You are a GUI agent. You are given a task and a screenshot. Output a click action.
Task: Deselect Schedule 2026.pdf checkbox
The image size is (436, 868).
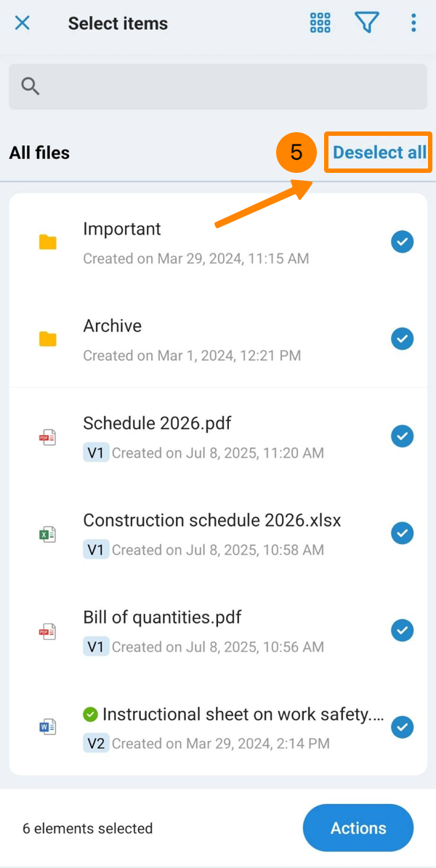tap(402, 436)
